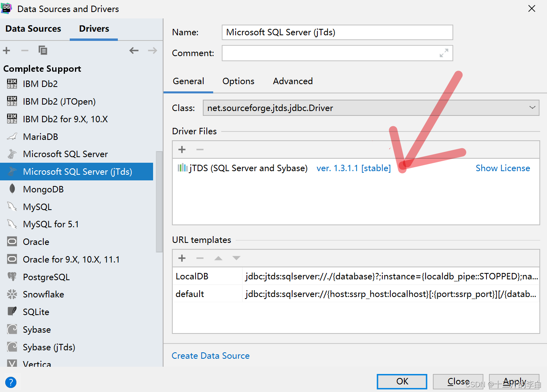Click the Apply button
This screenshot has height=392, width=547.
pyautogui.click(x=514, y=381)
